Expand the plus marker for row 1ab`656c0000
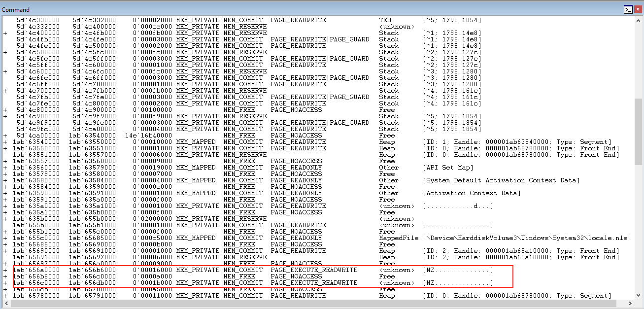 (x=5, y=283)
